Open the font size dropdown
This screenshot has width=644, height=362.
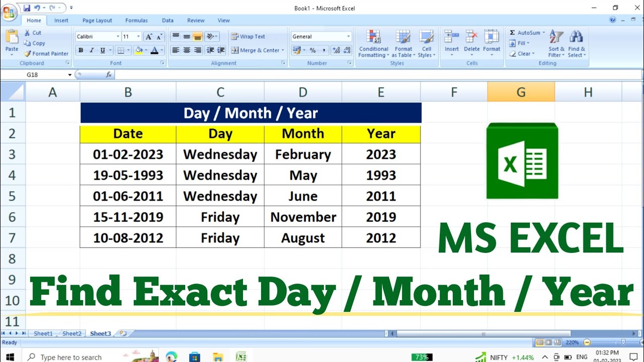(139, 37)
